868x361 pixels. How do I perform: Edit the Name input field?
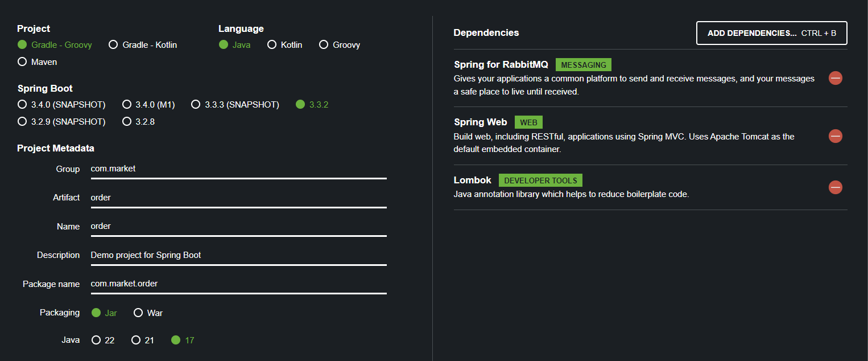(238, 226)
